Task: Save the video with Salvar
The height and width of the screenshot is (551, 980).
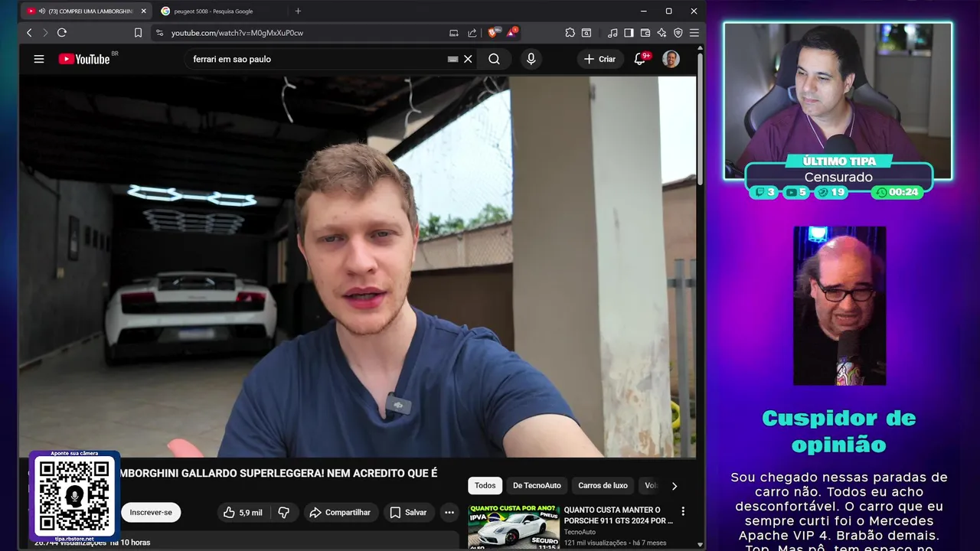Action: click(408, 512)
